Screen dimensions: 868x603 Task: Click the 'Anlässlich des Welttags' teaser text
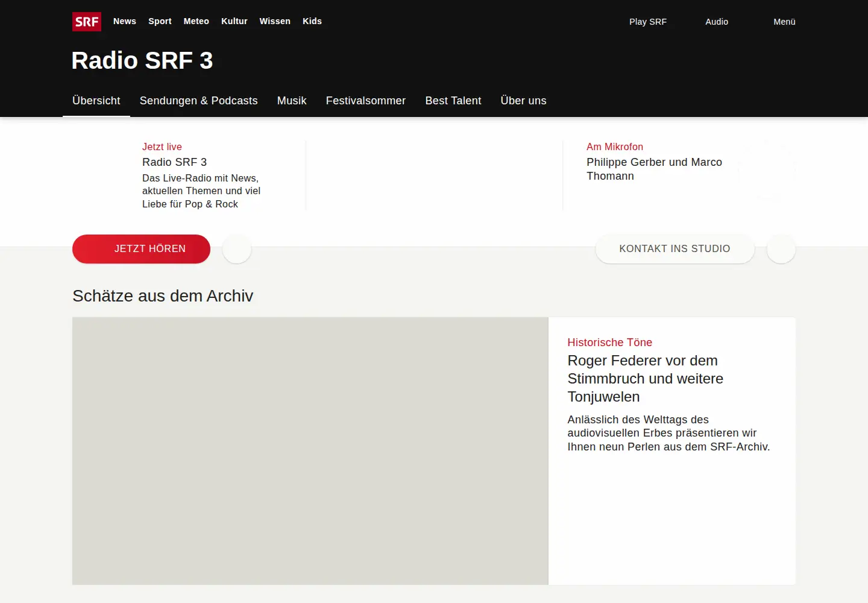point(668,433)
